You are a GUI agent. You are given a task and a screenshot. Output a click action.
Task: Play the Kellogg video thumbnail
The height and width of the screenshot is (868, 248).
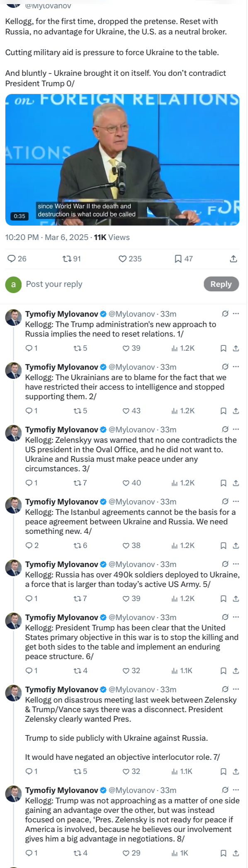coord(122,160)
